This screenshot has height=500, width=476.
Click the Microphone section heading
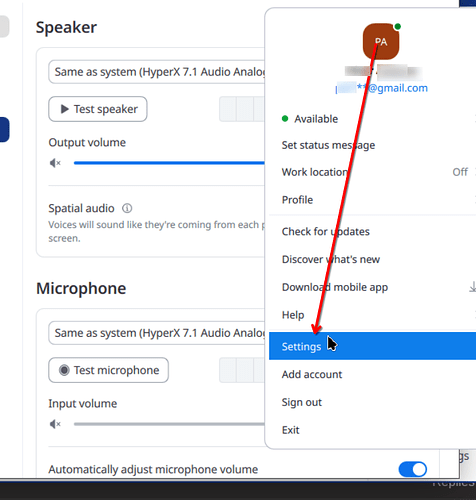point(81,288)
